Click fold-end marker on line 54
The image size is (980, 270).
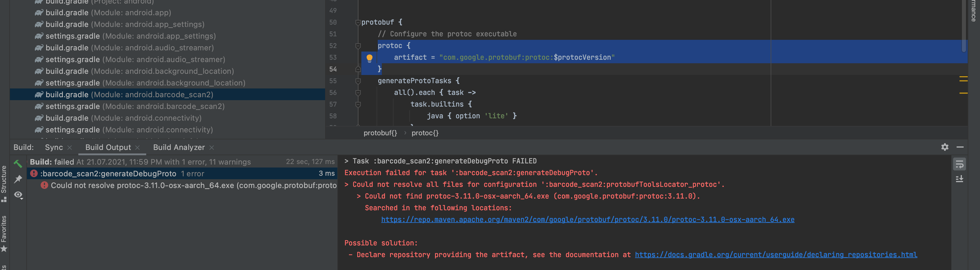pos(358,69)
